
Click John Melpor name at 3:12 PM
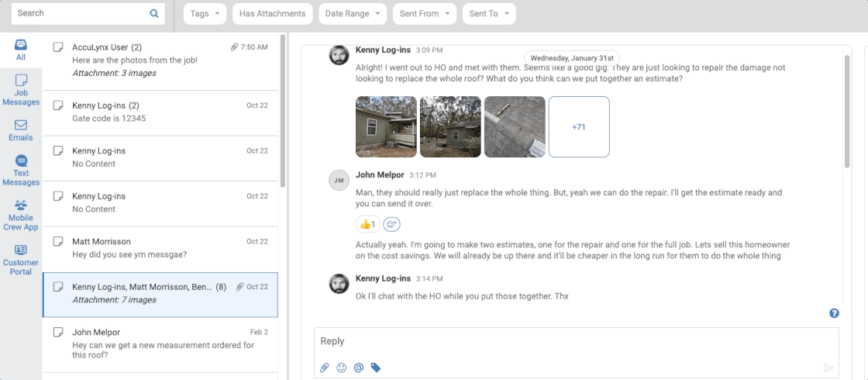(380, 175)
